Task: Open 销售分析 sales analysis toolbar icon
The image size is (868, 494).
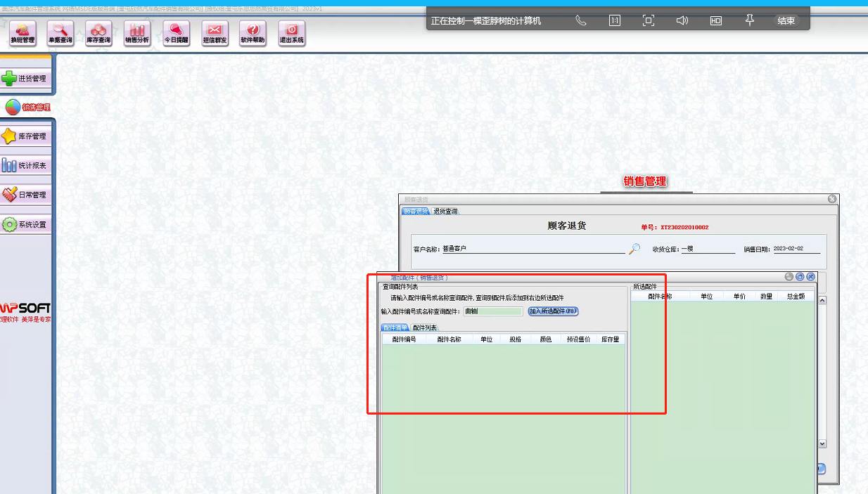Action: coord(137,33)
